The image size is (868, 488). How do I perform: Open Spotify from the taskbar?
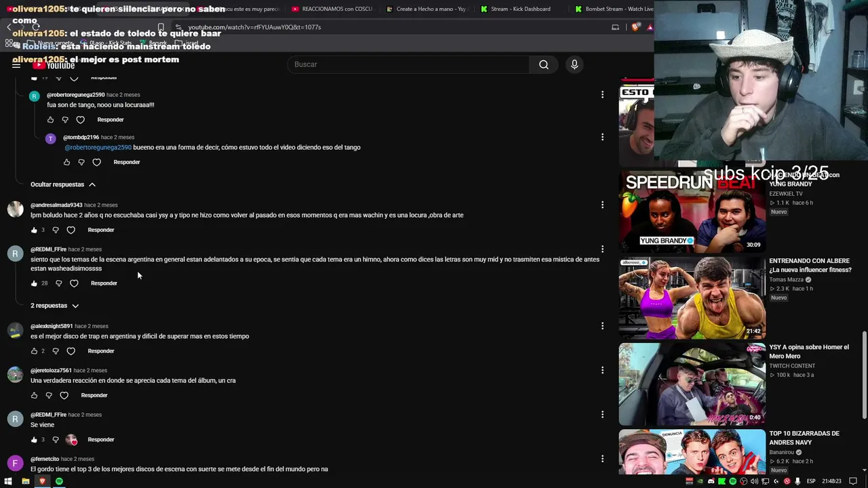[x=59, y=481]
